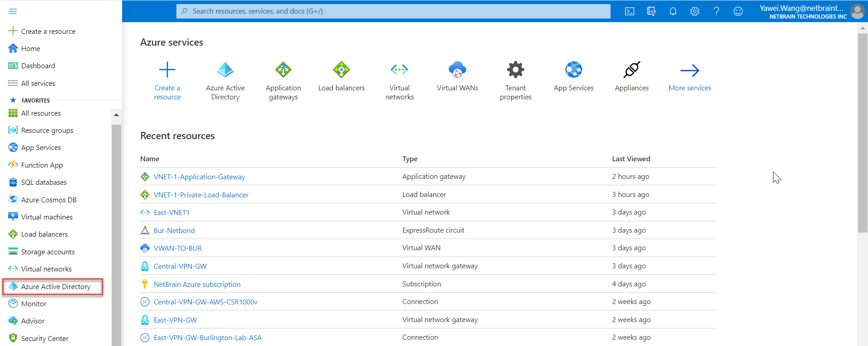Click the Create a resource plus tile icon
This screenshot has width=868, height=346.
167,70
